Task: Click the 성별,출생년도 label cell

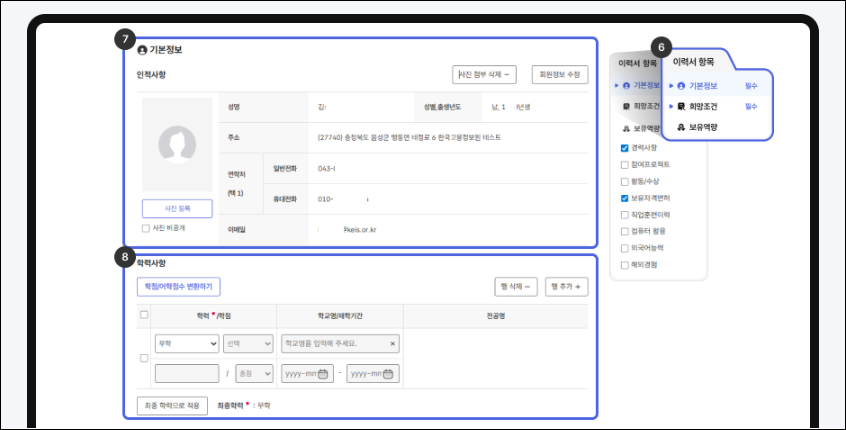Action: pyautogui.click(x=448, y=107)
